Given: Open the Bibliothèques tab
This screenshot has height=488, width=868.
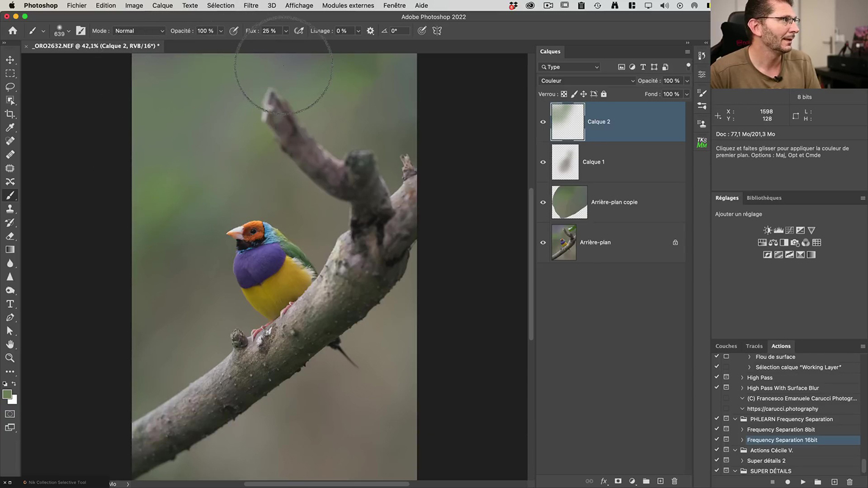Looking at the screenshot, I should (764, 198).
